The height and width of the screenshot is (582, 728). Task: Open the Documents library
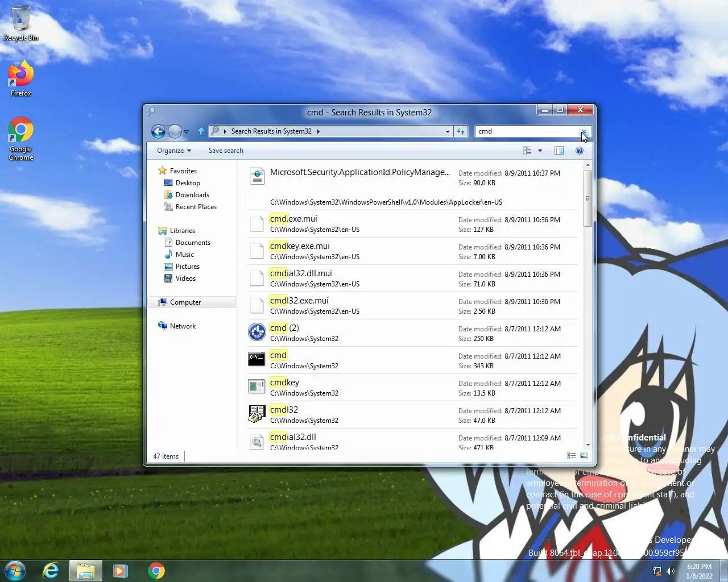(x=193, y=243)
